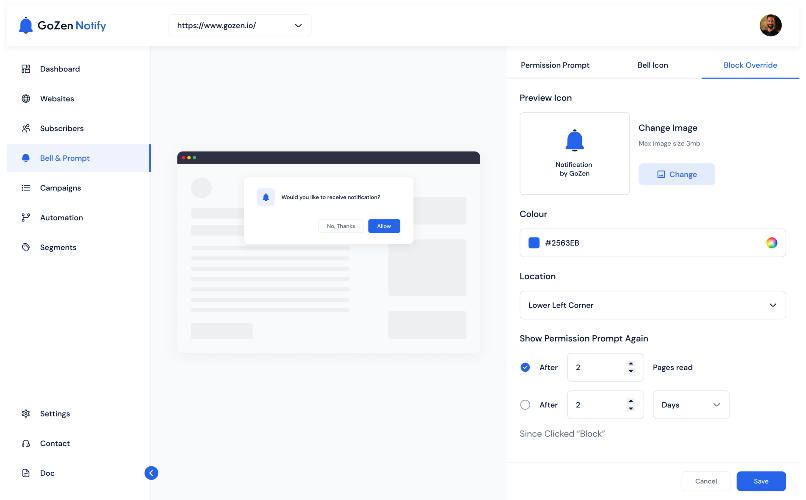Increase the days stepper value
The image size is (806, 500).
(631, 401)
